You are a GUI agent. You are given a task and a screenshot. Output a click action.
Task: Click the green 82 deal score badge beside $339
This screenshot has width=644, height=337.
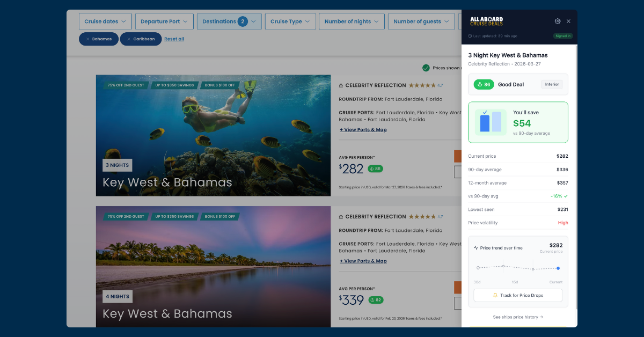375,300
